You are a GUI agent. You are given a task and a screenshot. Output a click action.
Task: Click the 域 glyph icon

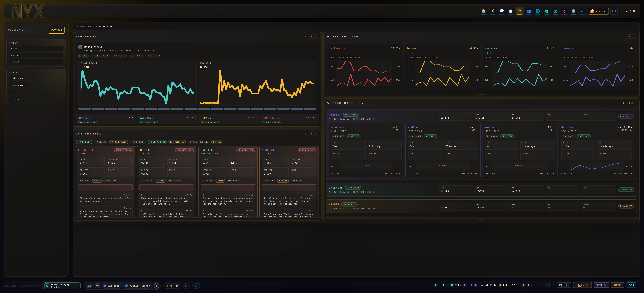(x=546, y=11)
